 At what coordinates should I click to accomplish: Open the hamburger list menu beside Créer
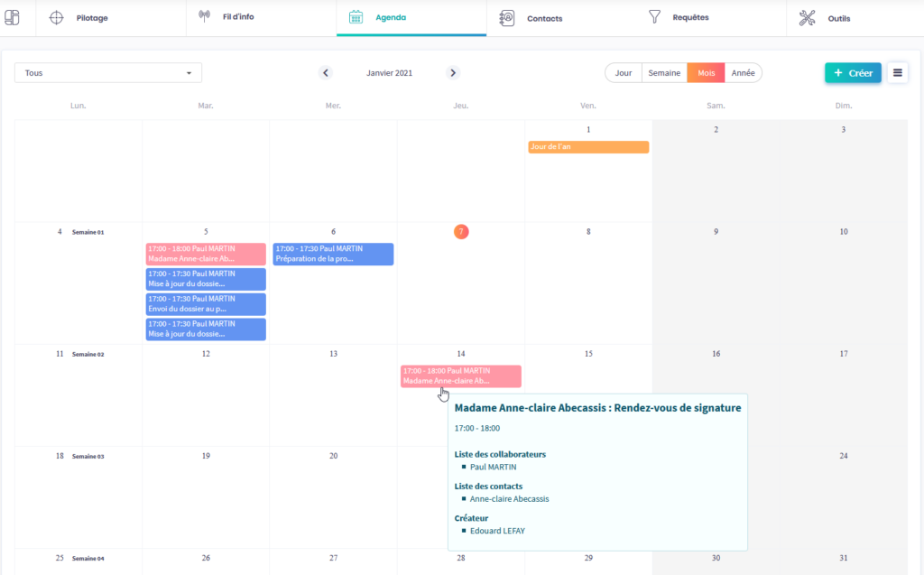(897, 73)
